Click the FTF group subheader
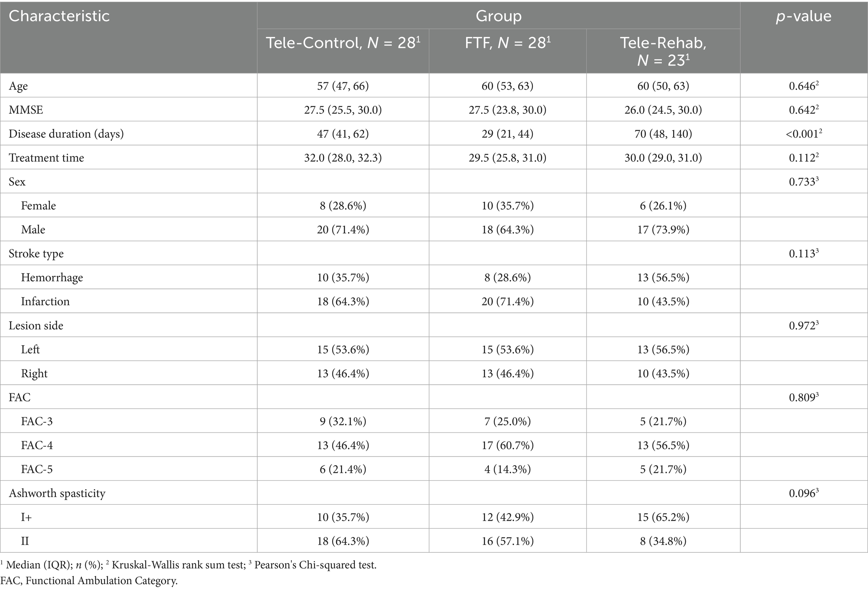 click(507, 43)
